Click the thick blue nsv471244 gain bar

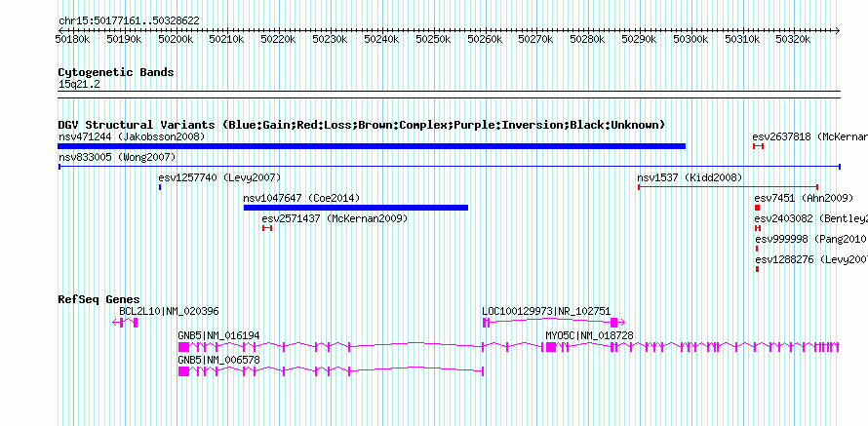(x=372, y=146)
